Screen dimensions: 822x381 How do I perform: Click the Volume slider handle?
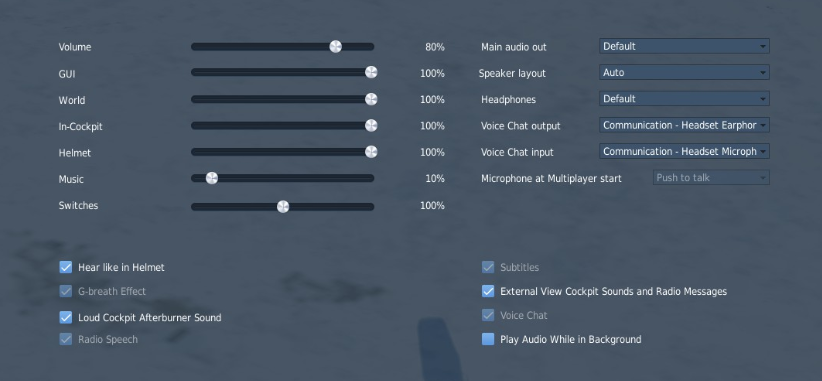tap(336, 47)
